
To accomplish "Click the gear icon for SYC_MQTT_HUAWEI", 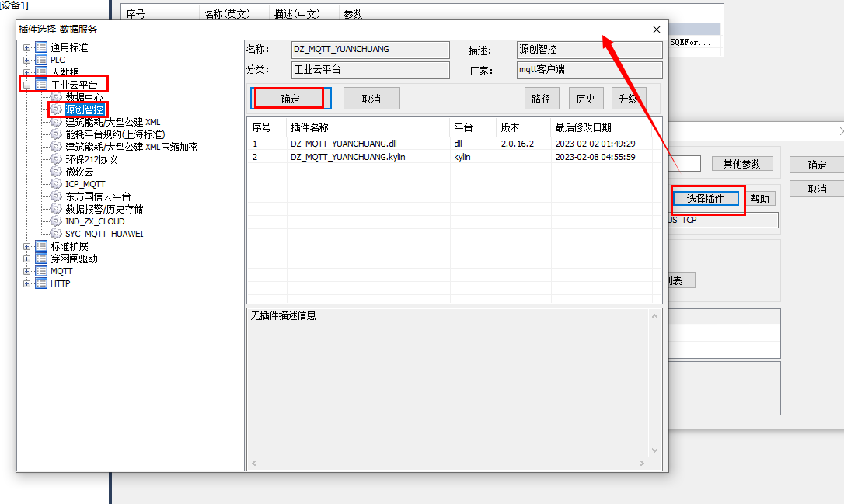I will point(56,234).
